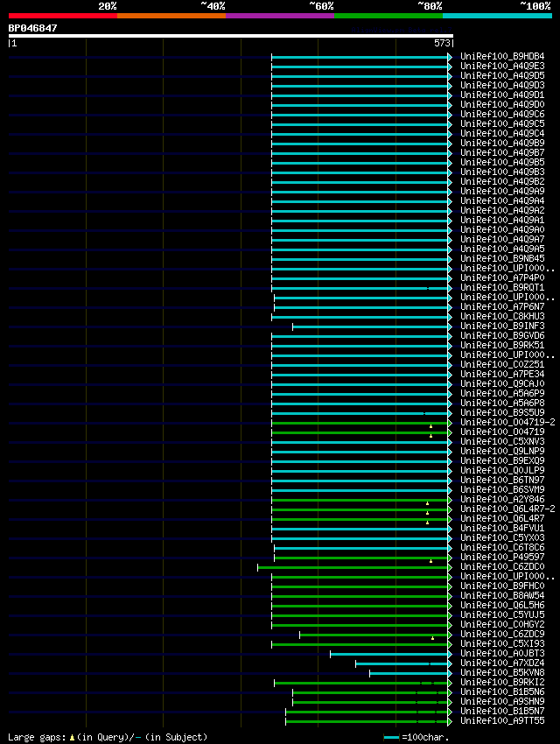Select hit label UniRef100_A4Q9D5

(502, 75)
